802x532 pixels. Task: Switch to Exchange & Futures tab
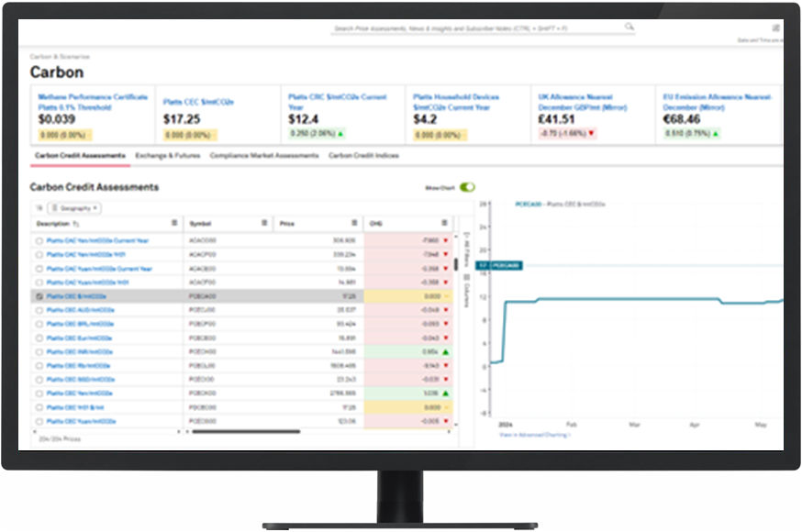(167, 156)
